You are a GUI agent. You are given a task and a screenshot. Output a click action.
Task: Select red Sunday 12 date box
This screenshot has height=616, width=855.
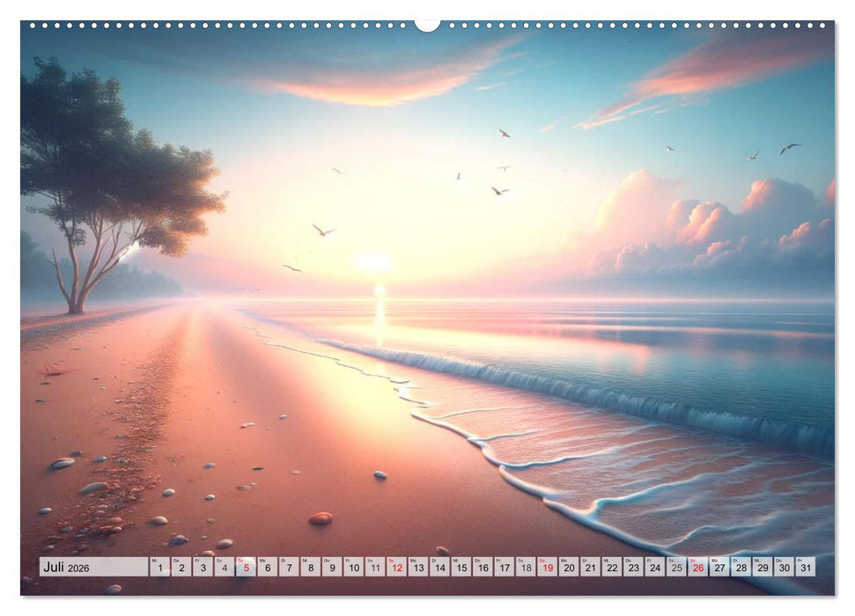(396, 567)
